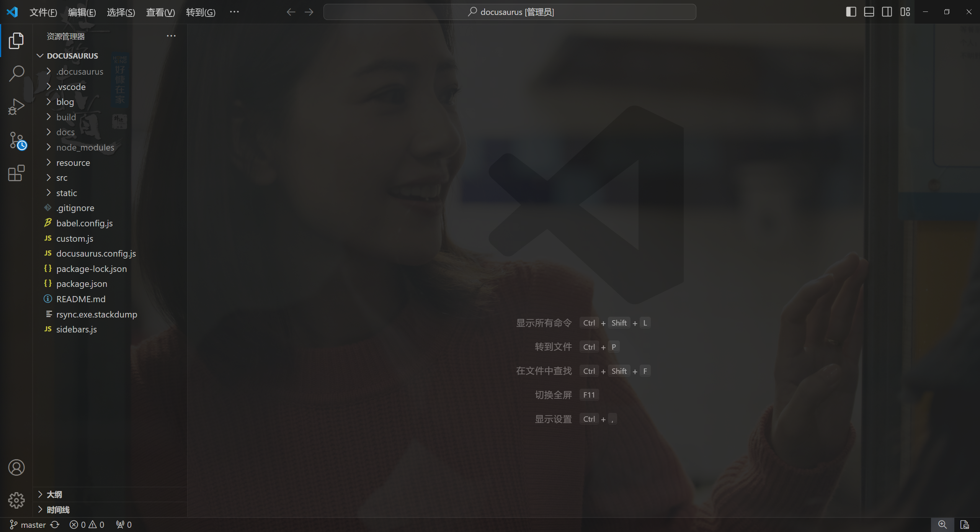The height and width of the screenshot is (532, 980).
Task: Expand the docs folder
Action: tap(110, 132)
